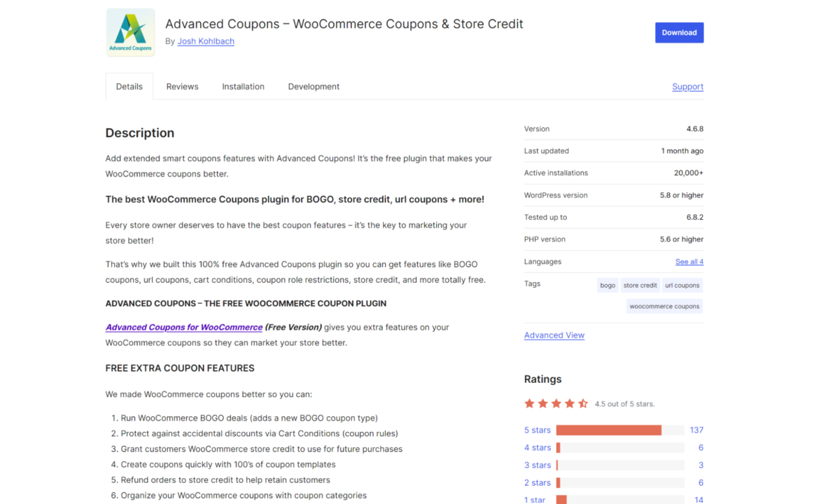
Task: View the 5 stars reviews link
Action: coord(537,430)
